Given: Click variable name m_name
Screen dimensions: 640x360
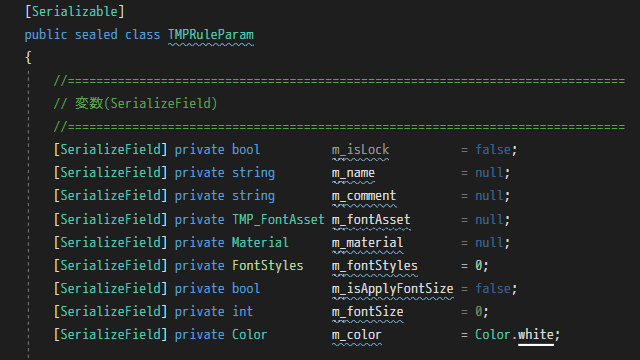Looking at the screenshot, I should pos(353,173).
